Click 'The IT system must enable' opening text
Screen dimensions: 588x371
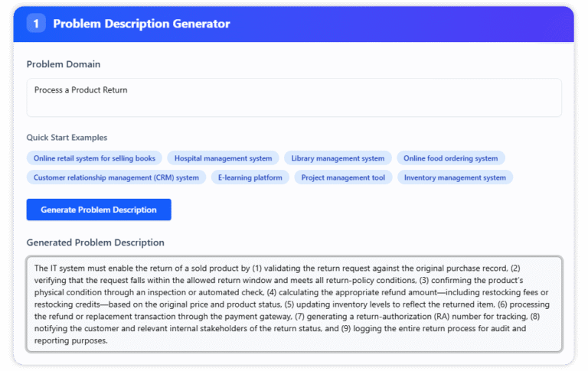pyautogui.click(x=86, y=268)
